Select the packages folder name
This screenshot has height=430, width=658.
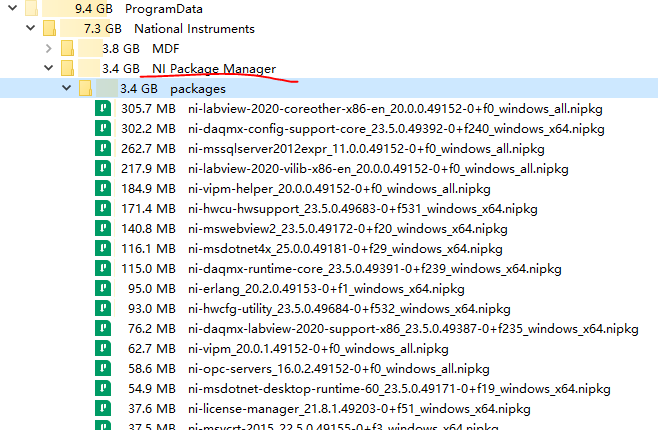pyautogui.click(x=198, y=89)
